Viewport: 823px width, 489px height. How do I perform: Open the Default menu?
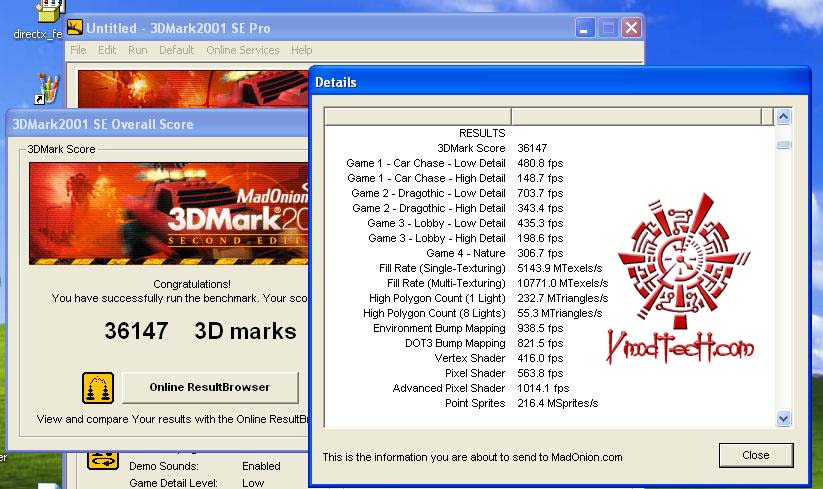click(x=176, y=50)
